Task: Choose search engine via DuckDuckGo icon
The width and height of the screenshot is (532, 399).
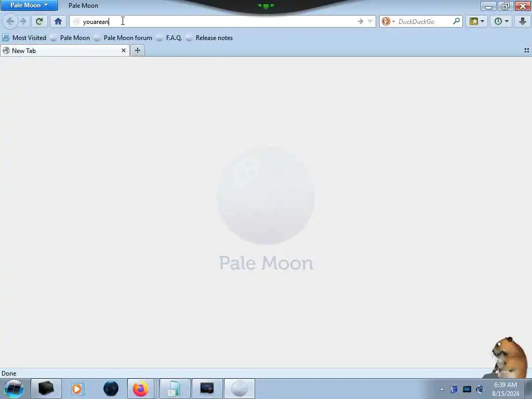Action: (388, 21)
